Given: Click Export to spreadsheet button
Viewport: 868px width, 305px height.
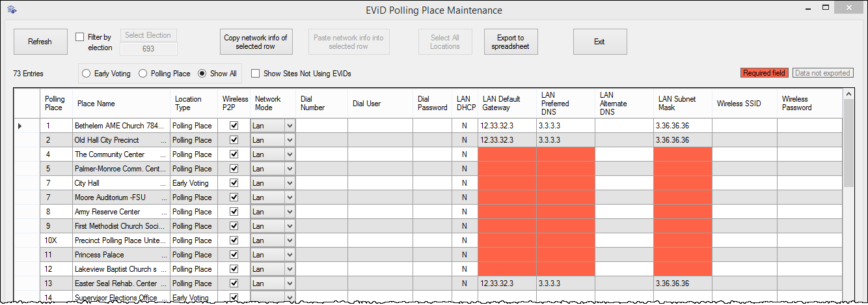Looking at the screenshot, I should click(x=511, y=42).
